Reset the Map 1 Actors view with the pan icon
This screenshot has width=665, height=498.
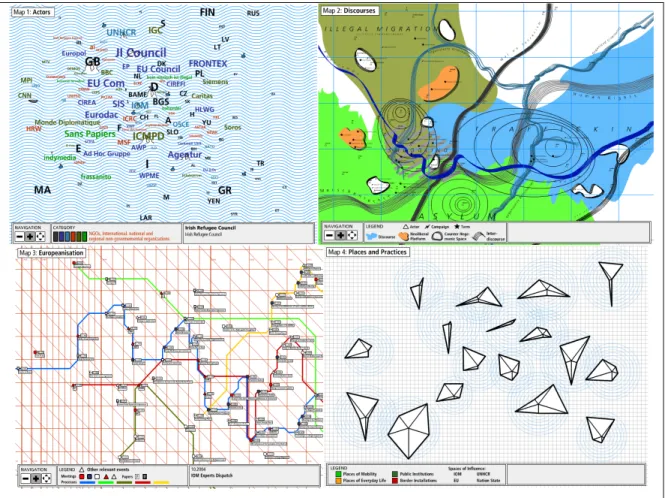(41, 236)
